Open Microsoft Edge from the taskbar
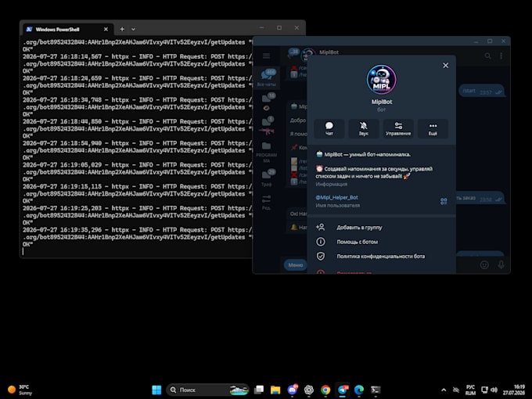Image resolution: width=532 pixels, height=399 pixels. point(359,390)
